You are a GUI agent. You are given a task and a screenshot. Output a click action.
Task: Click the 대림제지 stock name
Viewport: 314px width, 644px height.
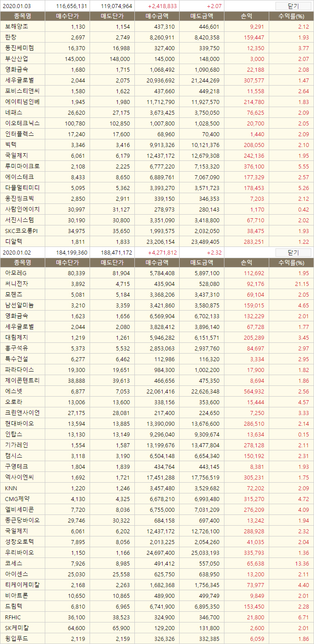[x=16, y=337]
